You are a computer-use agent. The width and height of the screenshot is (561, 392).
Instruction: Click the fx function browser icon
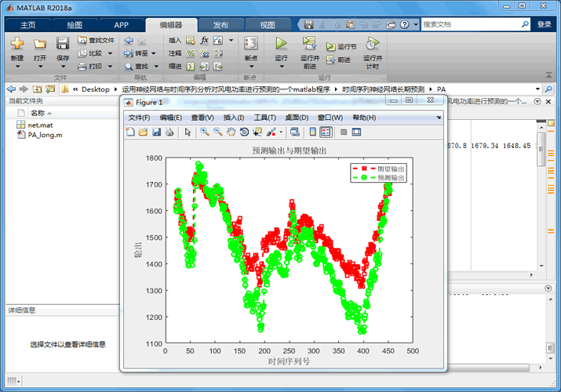(x=204, y=40)
